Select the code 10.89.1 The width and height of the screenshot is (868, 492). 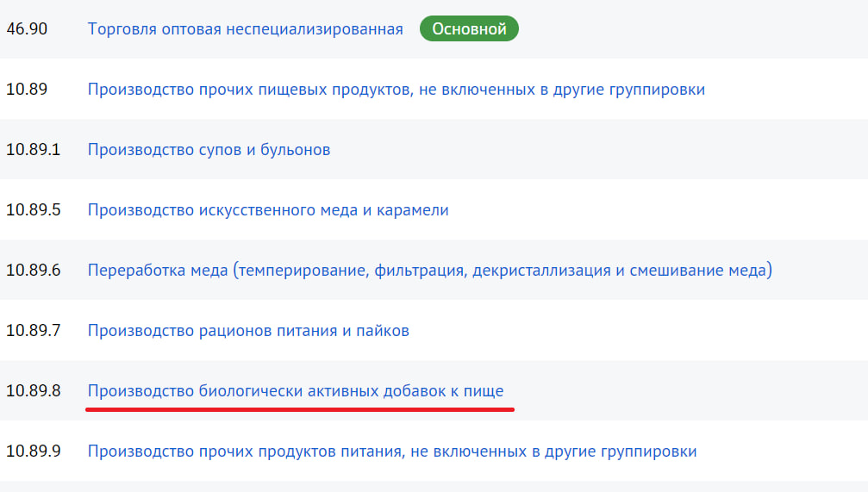[33, 150]
